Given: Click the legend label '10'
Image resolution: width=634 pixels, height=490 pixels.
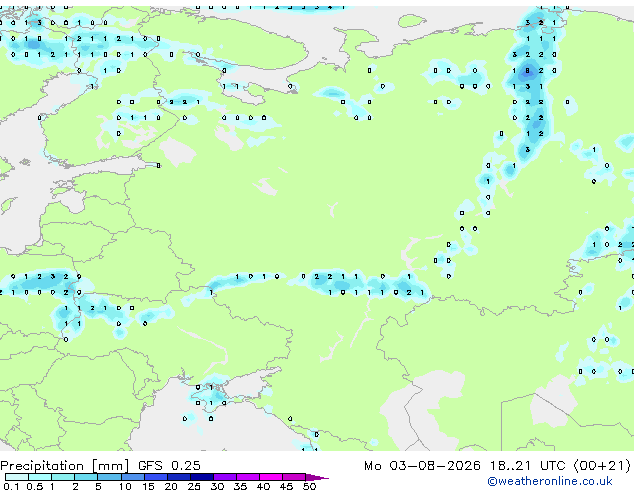Looking at the screenshot, I should (x=125, y=486).
